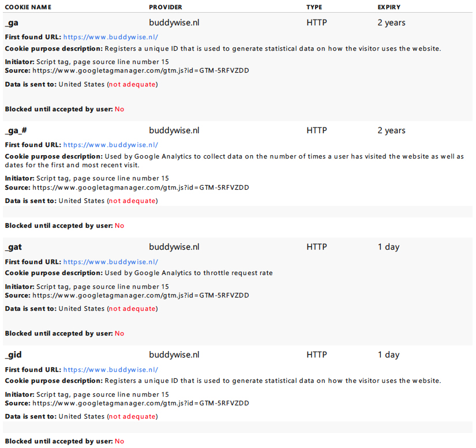
Task: Click 'not adequate' text under _gat cookie
Action: click(x=132, y=308)
